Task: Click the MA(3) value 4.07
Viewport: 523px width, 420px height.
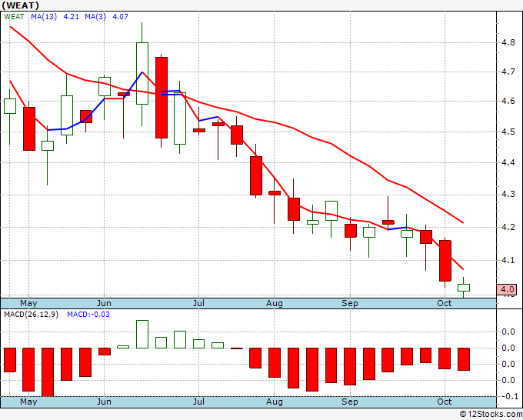Action: pyautogui.click(x=121, y=17)
